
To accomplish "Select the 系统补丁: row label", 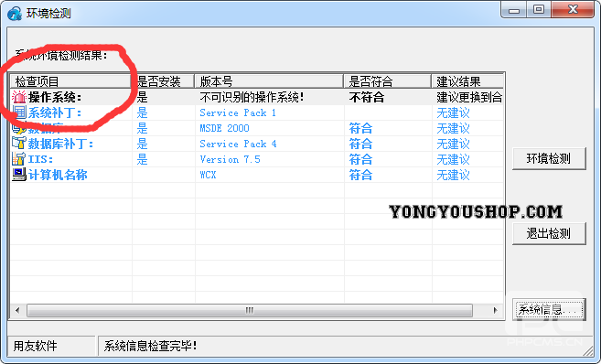I will point(55,112).
